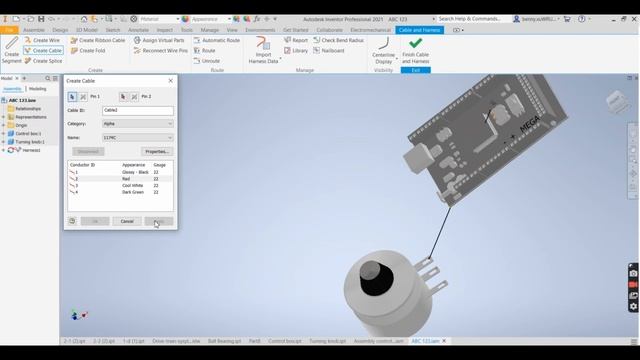Image resolution: width=640 pixels, height=360 pixels.
Task: Click the Apply button in Create Cable
Action: tap(159, 221)
